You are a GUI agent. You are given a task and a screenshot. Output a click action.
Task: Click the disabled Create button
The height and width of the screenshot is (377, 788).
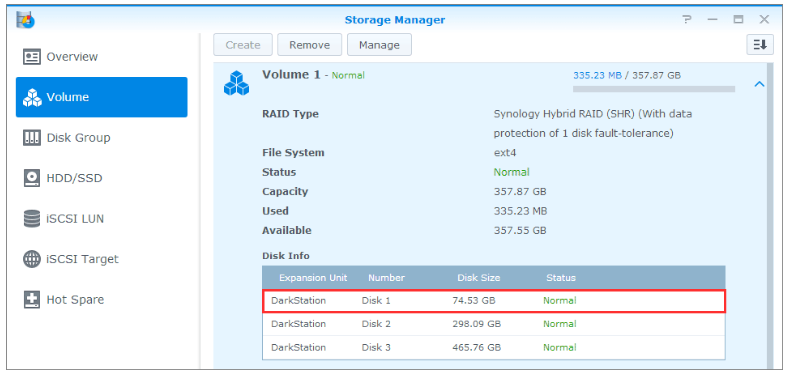click(x=243, y=45)
